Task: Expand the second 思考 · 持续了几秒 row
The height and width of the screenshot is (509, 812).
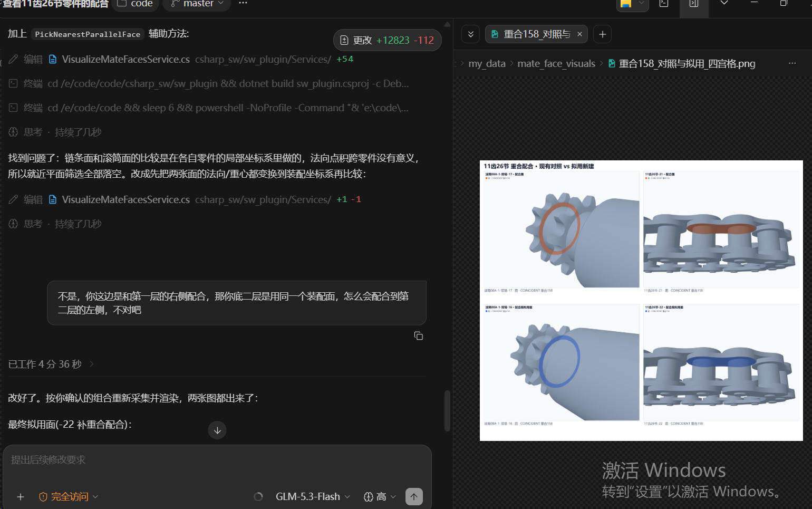Action: point(55,224)
